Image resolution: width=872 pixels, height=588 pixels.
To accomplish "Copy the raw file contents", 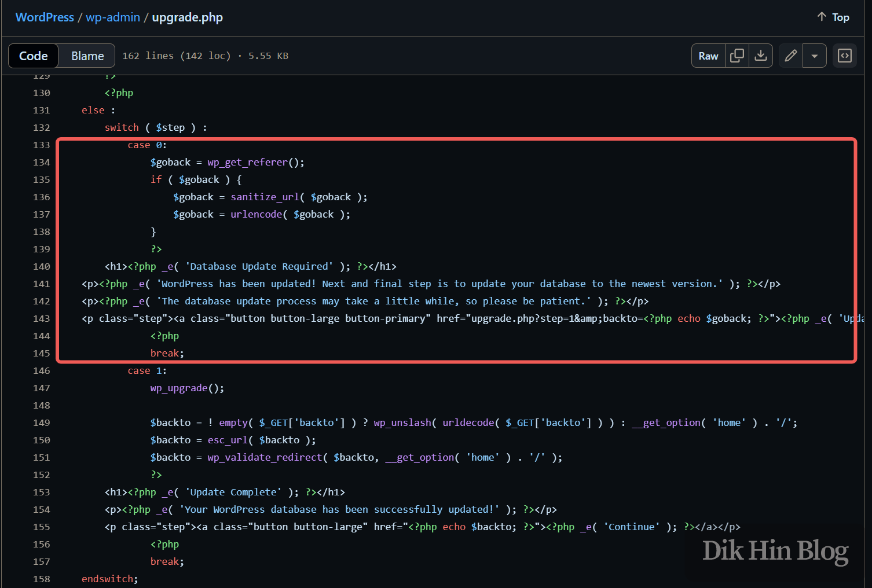I will point(737,56).
